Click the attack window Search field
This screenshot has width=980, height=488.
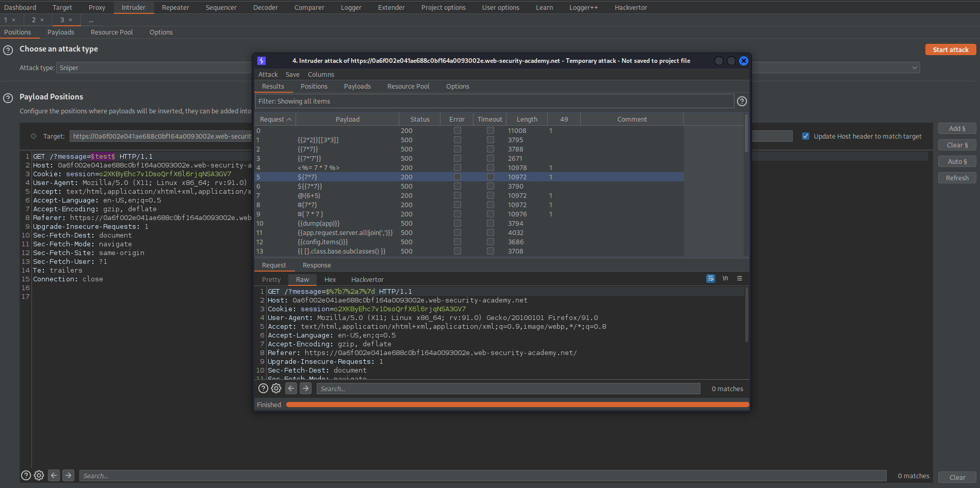point(509,389)
